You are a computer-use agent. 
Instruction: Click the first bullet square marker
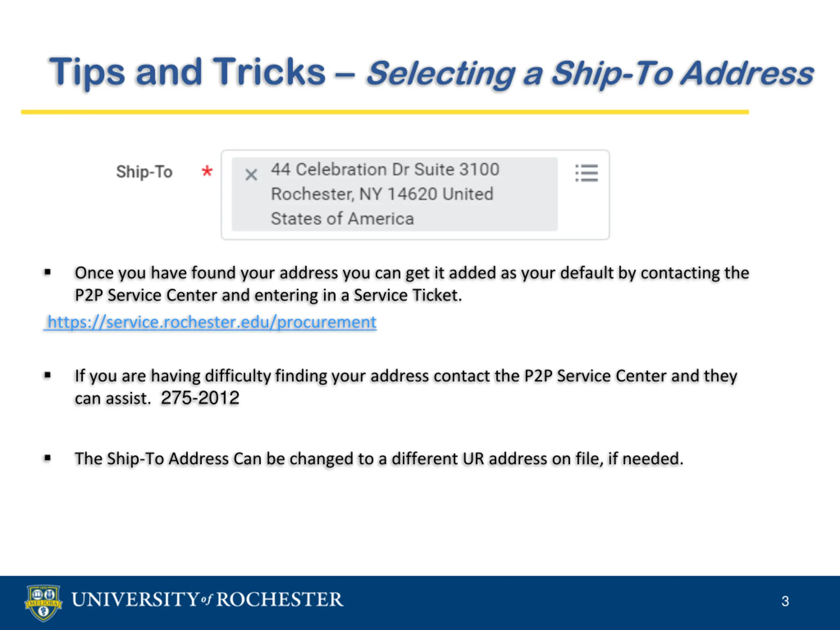point(48,272)
